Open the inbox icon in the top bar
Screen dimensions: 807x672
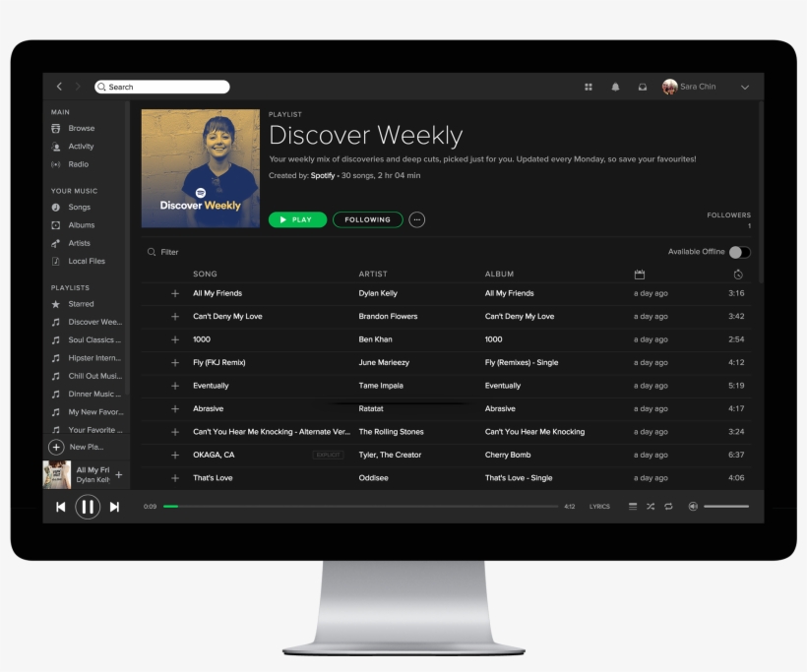pyautogui.click(x=643, y=87)
